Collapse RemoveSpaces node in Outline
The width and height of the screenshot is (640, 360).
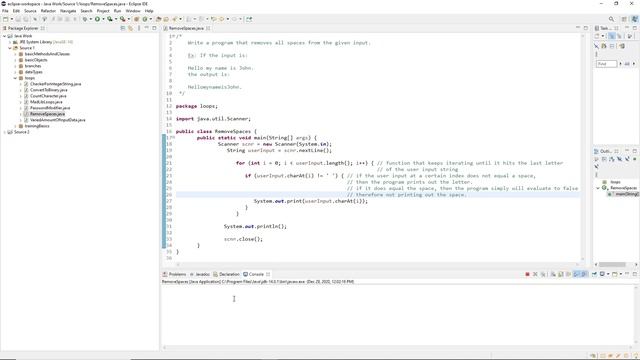click(x=598, y=188)
